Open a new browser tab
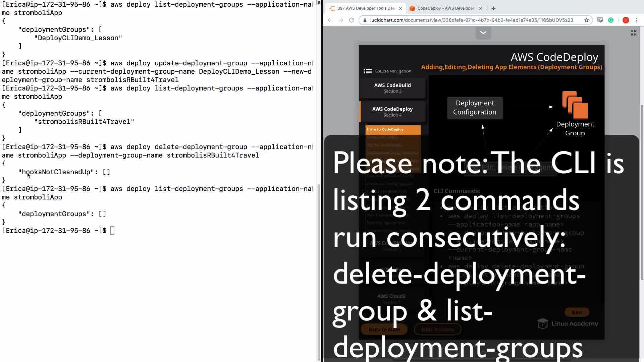 [493, 8]
